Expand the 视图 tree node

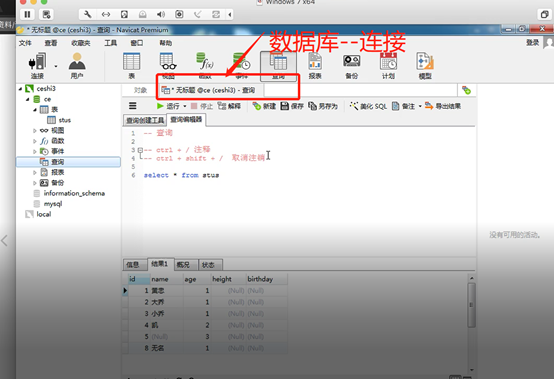point(35,131)
